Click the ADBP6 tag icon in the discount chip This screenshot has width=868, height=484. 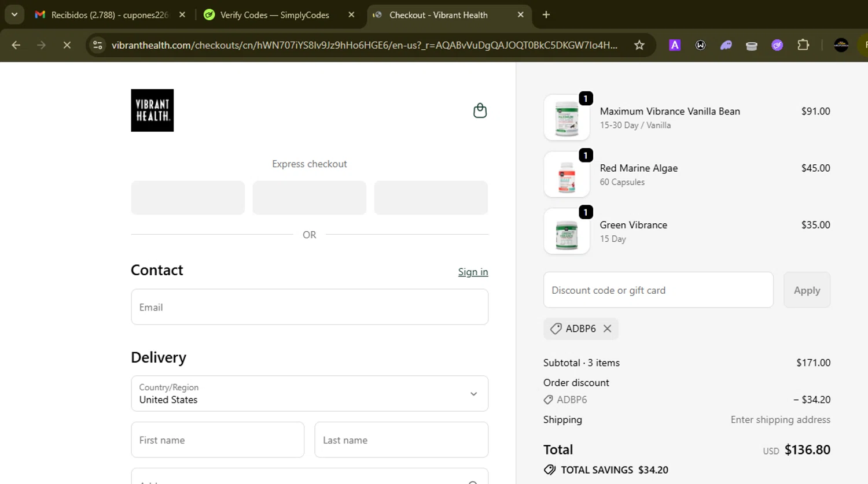pos(556,328)
